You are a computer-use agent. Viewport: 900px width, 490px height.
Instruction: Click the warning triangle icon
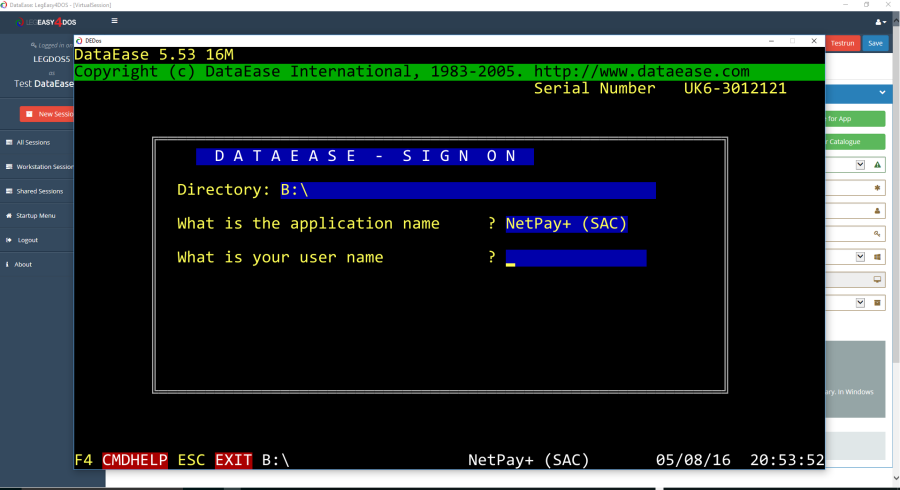click(x=878, y=165)
